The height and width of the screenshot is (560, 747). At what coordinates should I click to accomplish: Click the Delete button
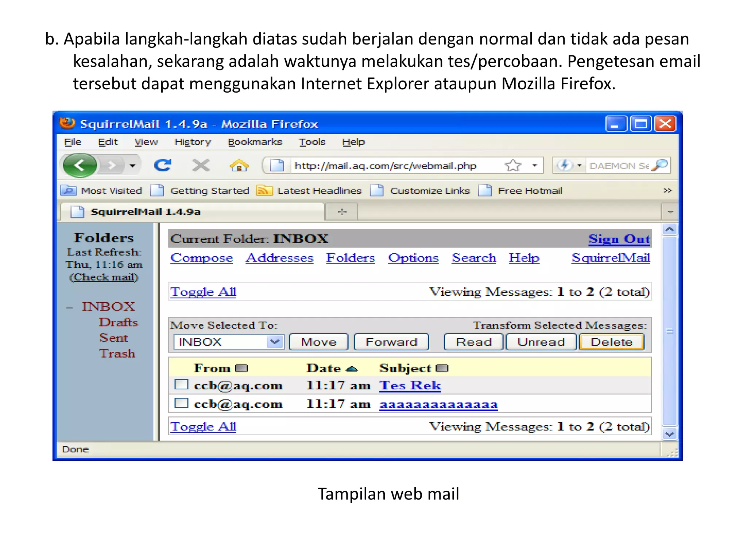pos(611,342)
